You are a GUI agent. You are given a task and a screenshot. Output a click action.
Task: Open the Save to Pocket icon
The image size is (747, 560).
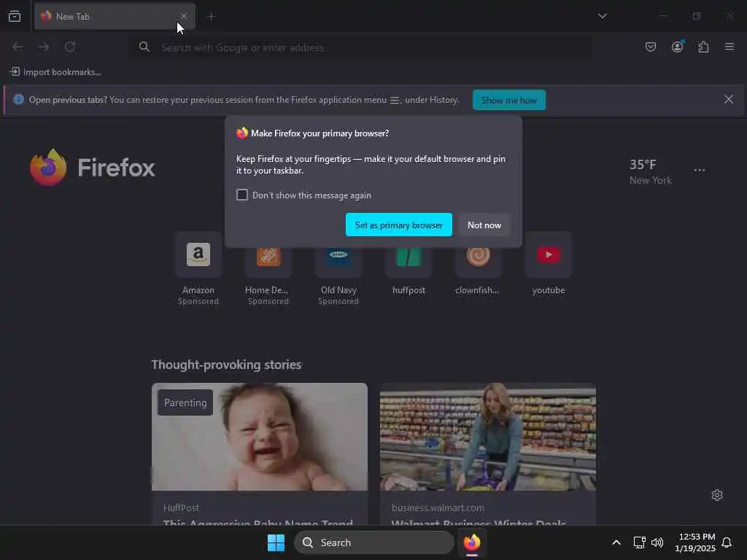[651, 47]
